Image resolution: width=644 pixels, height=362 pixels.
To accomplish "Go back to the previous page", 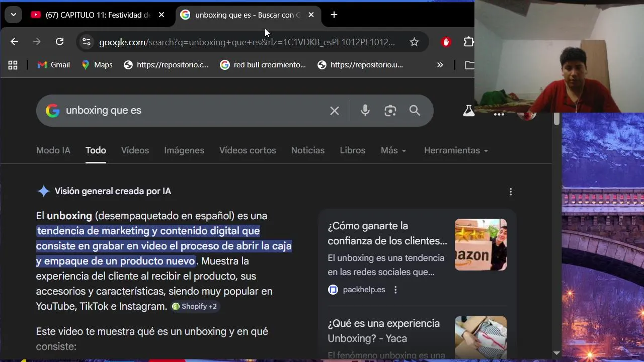I will pos(14,42).
